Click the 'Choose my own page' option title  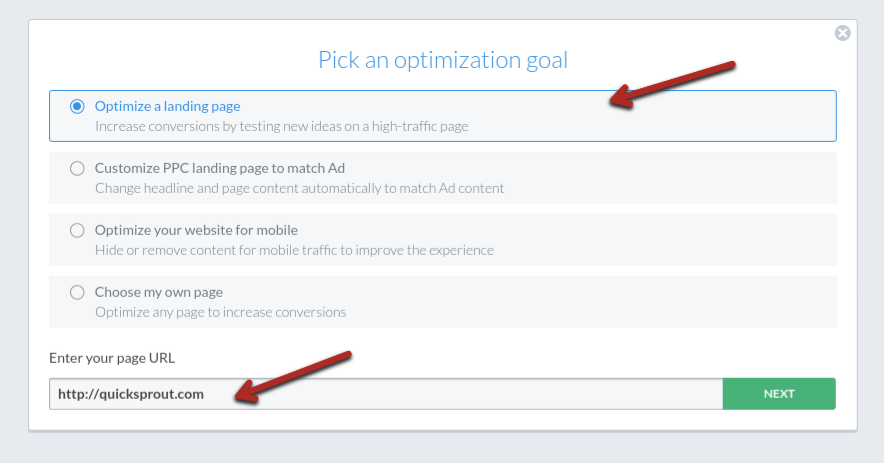(158, 292)
